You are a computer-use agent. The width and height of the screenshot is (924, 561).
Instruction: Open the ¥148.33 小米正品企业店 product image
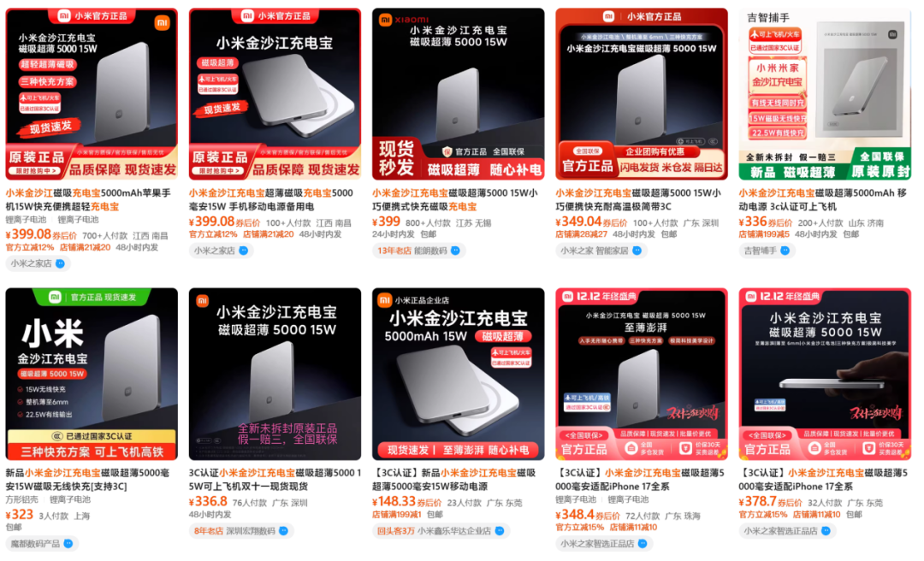click(x=458, y=374)
